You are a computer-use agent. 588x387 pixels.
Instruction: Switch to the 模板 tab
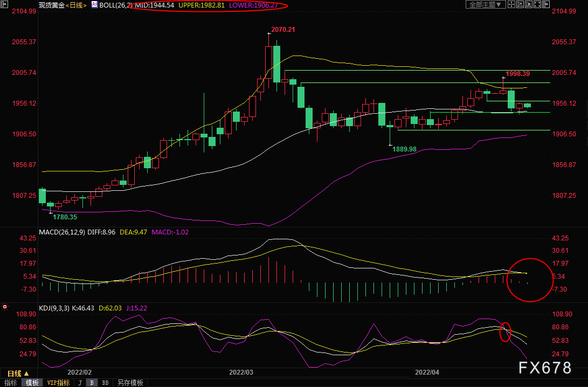(x=32, y=383)
